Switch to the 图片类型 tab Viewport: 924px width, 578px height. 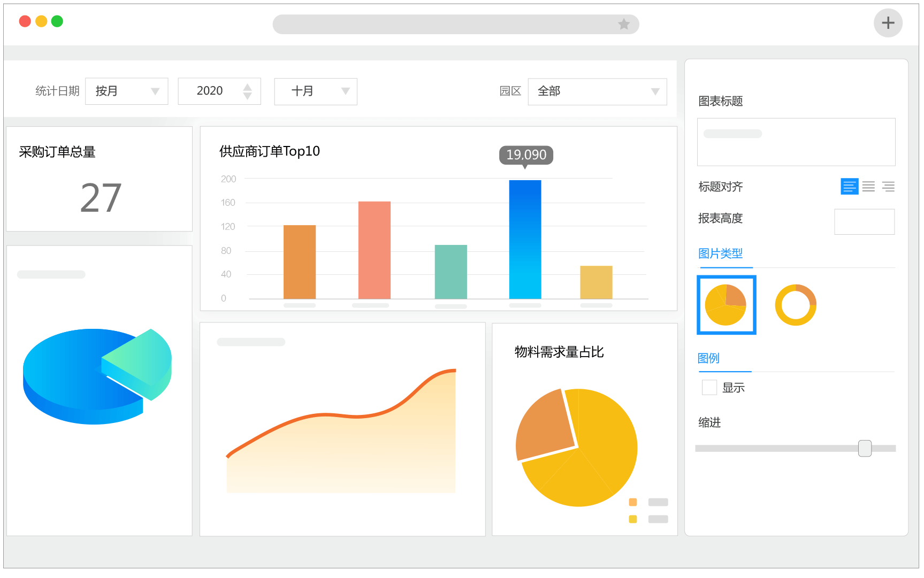pyautogui.click(x=720, y=253)
